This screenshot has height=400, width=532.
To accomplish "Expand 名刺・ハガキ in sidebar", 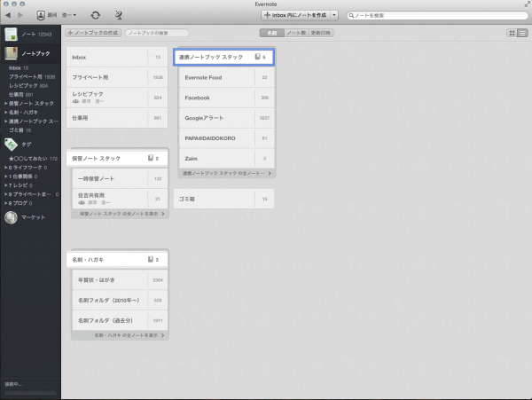I will point(6,112).
